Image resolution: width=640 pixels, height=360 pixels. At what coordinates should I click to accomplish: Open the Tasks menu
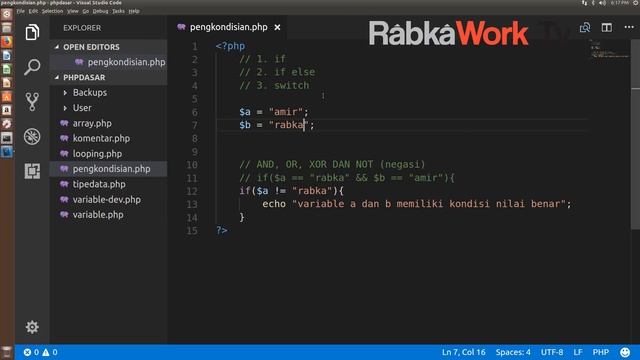(x=118, y=11)
